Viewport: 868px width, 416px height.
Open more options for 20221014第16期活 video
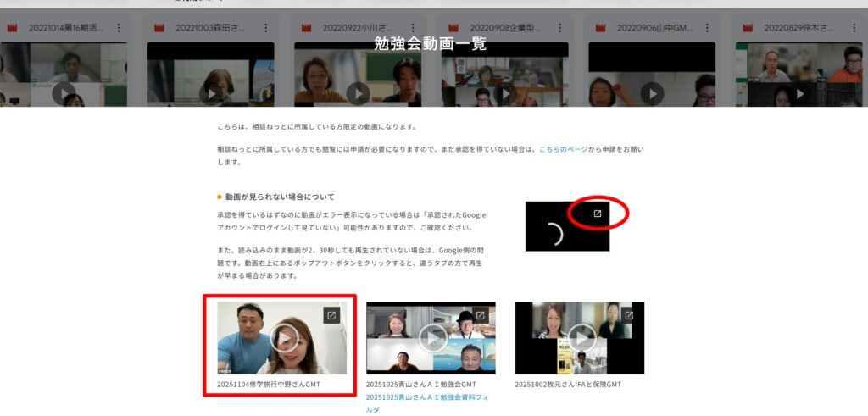tap(119, 28)
